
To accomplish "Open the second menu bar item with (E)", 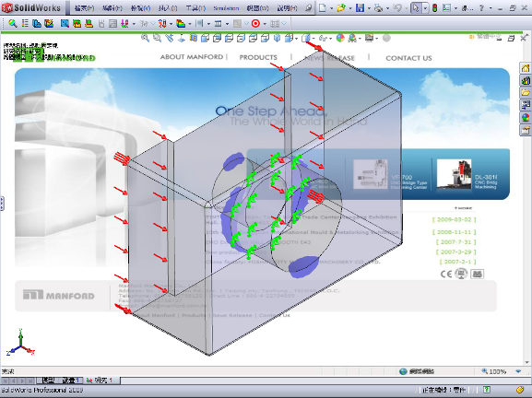I will pyautogui.click(x=112, y=8).
